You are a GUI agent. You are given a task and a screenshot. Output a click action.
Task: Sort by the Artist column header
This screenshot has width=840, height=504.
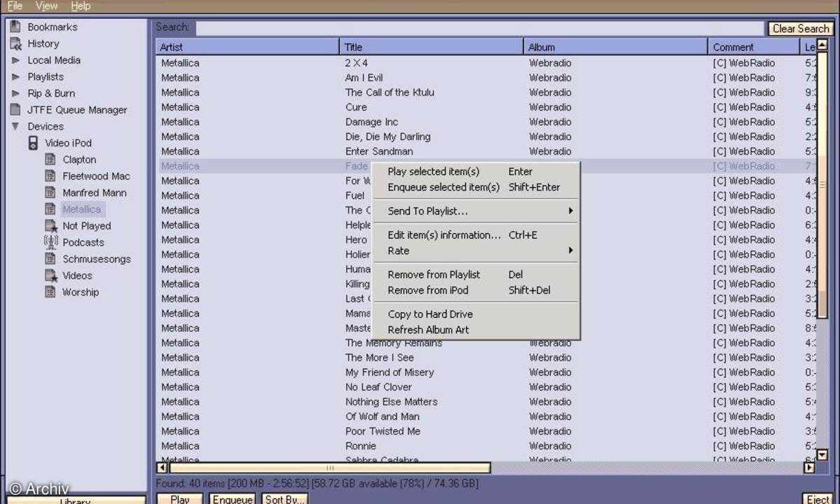247,47
